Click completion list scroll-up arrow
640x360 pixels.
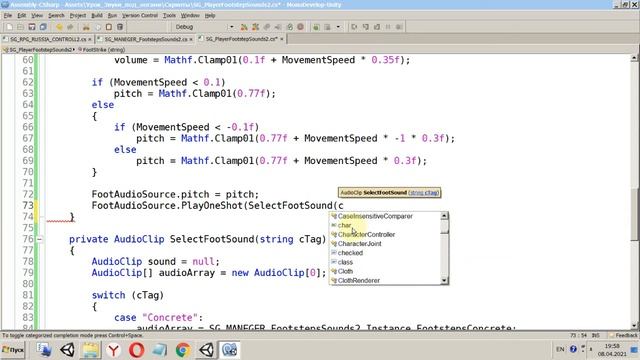444,216
